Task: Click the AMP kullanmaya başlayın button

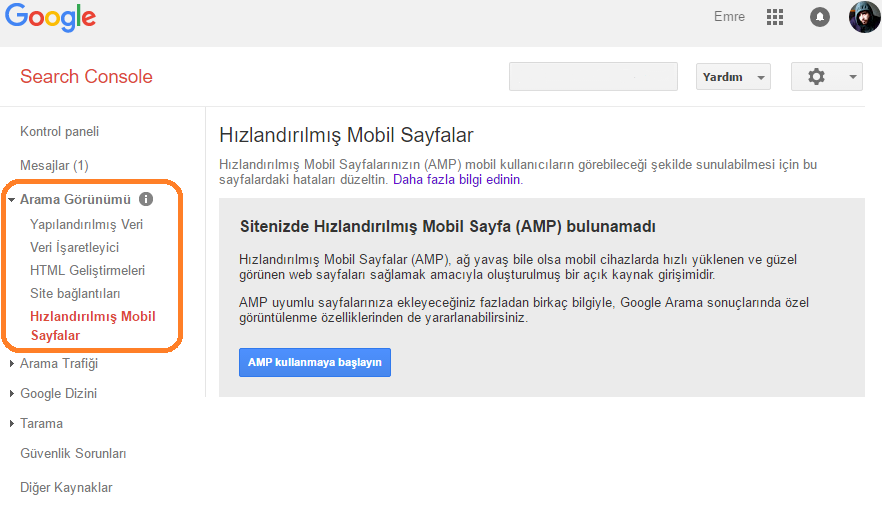Action: (315, 363)
